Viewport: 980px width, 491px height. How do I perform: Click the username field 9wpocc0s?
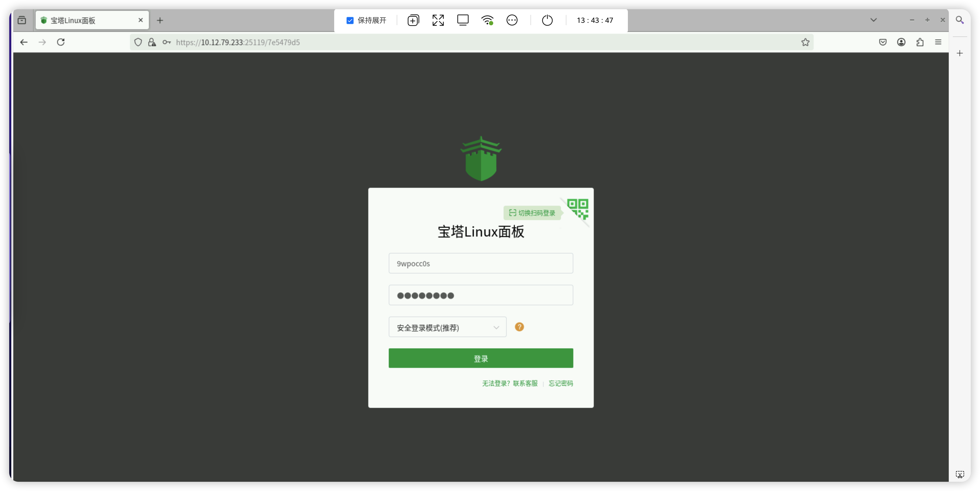(481, 264)
